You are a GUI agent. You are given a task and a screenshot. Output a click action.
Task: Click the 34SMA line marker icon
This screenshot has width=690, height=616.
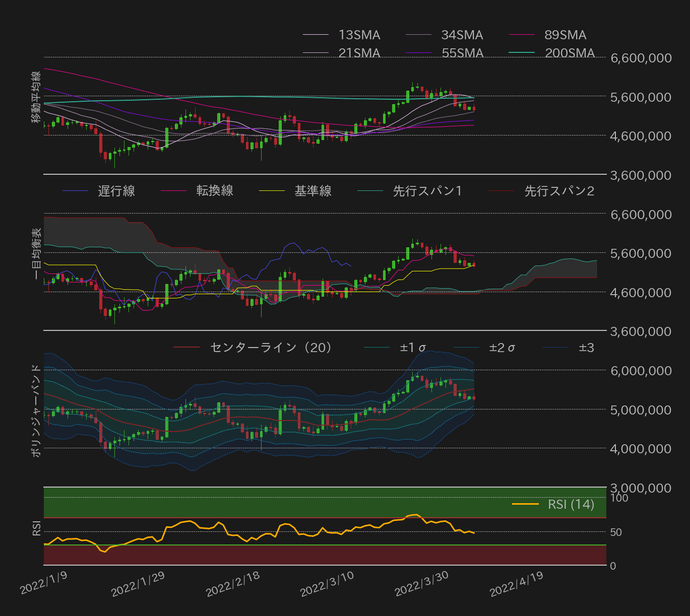click(418, 35)
